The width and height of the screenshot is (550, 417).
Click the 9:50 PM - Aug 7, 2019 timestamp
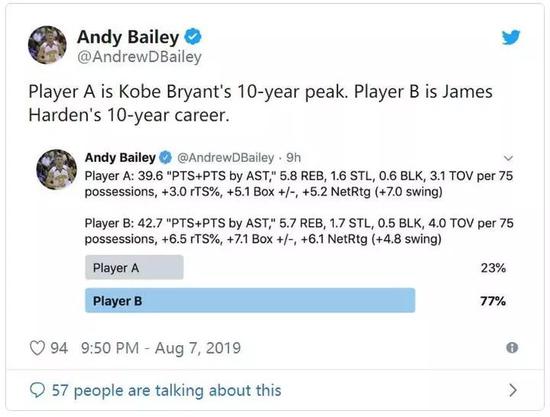[x=161, y=348]
